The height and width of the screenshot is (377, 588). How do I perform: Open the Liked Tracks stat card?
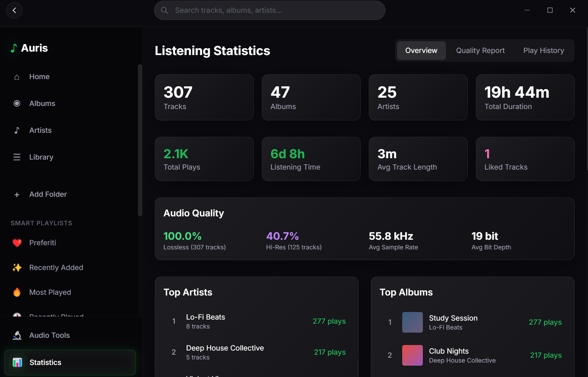[525, 159]
